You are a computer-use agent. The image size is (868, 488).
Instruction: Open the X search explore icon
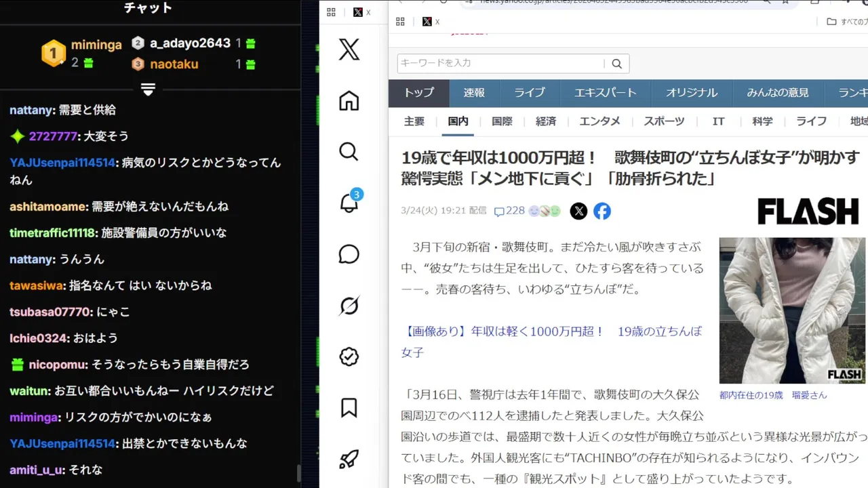(x=349, y=152)
